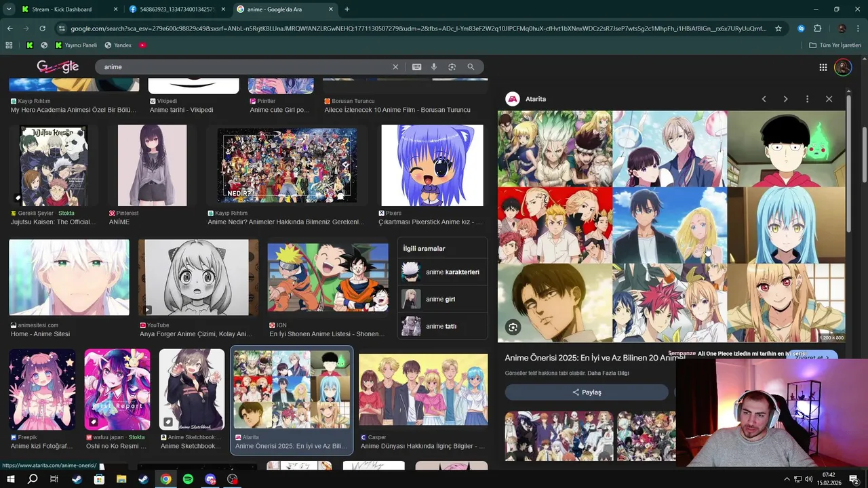Open Chrome extensions puzzle icon
This screenshot has height=488, width=868.
point(818,28)
